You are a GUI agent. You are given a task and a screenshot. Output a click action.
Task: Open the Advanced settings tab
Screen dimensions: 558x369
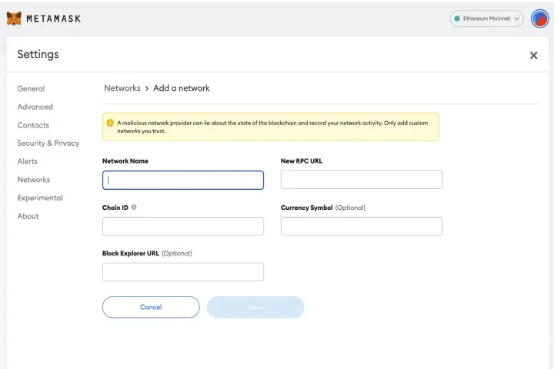[x=35, y=107]
